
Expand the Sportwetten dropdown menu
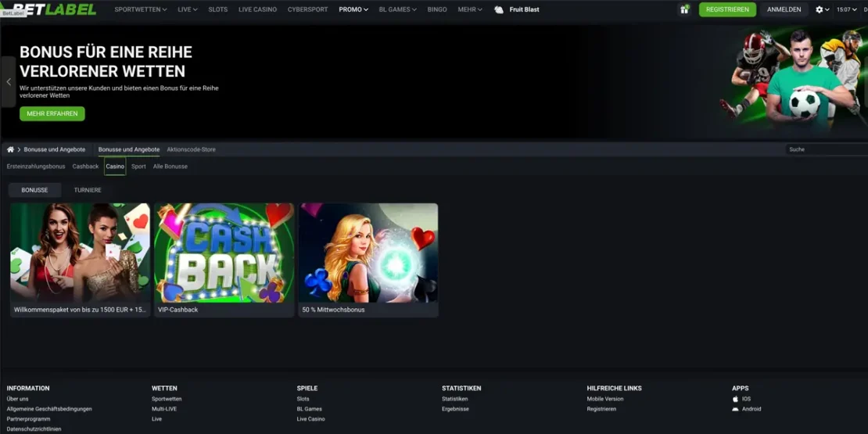tap(141, 9)
